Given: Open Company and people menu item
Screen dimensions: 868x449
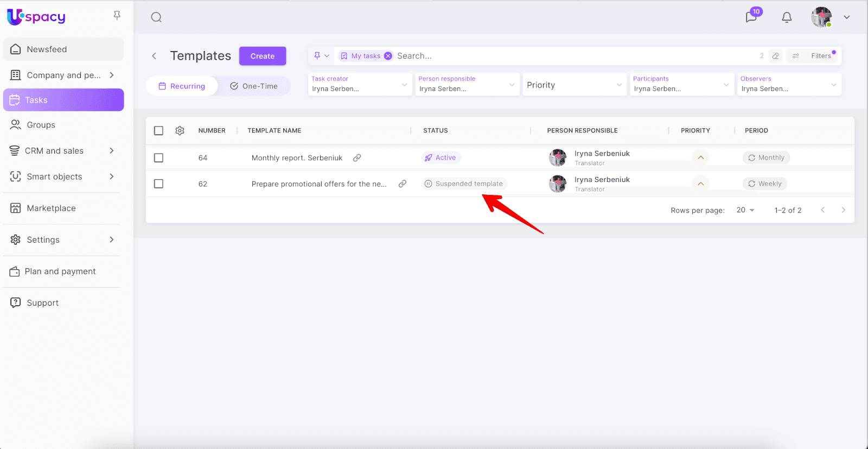Looking at the screenshot, I should point(63,75).
